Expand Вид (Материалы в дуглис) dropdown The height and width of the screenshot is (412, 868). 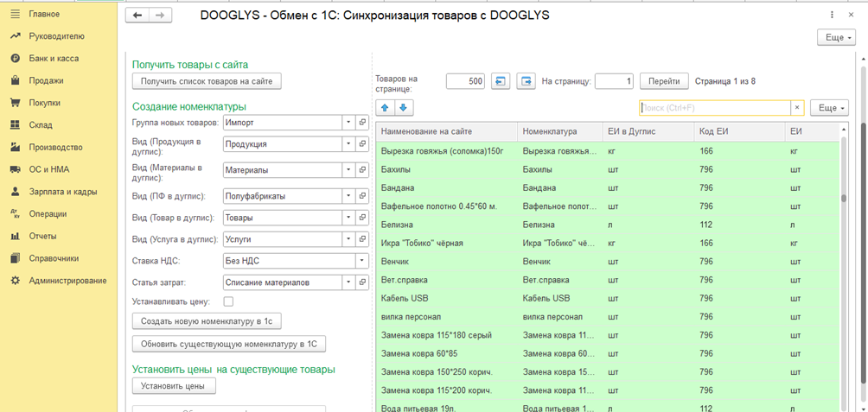point(348,170)
